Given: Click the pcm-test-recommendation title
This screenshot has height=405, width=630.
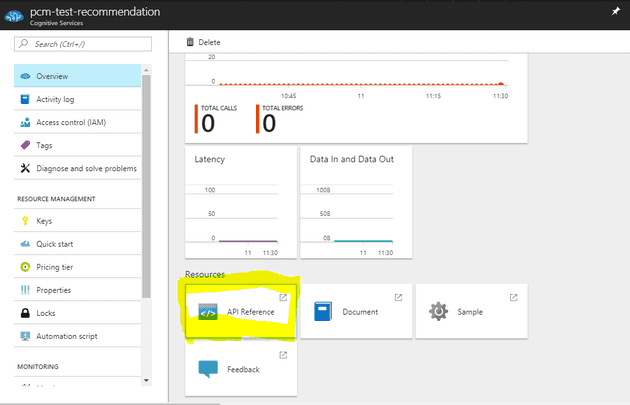Looking at the screenshot, I should (95, 12).
